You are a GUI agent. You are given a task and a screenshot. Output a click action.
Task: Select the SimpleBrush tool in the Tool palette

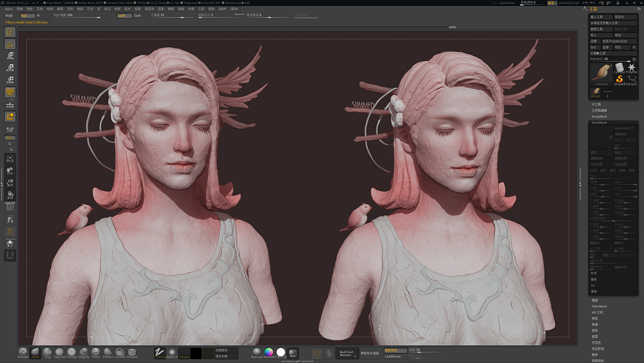tap(619, 79)
